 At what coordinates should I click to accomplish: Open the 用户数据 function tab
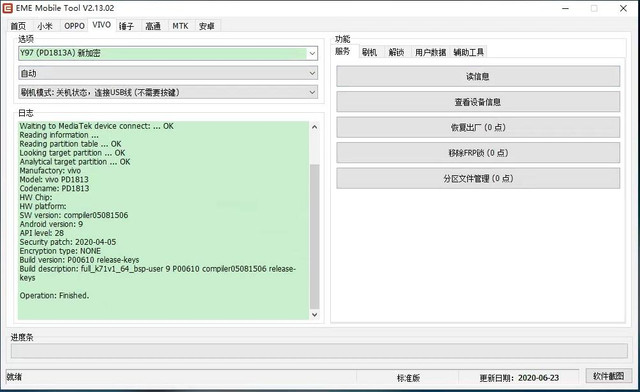(431, 52)
